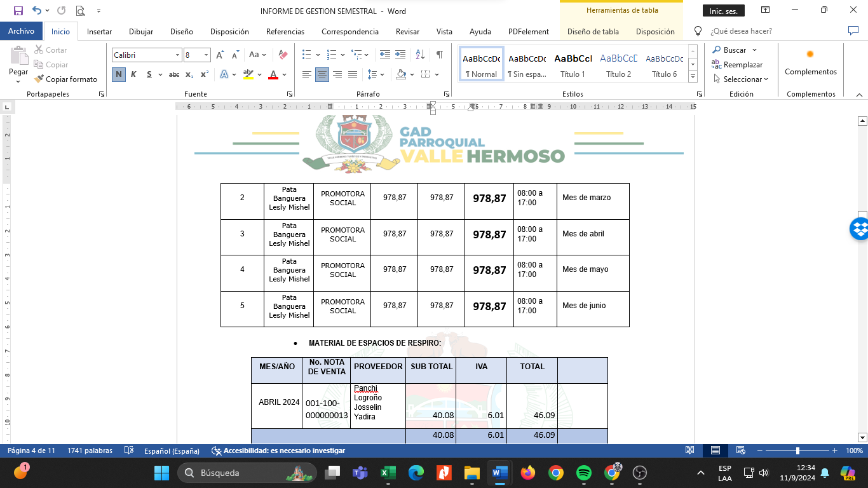Image resolution: width=868 pixels, height=488 pixels.
Task: Toggle bold formatting button
Action: click(x=119, y=74)
